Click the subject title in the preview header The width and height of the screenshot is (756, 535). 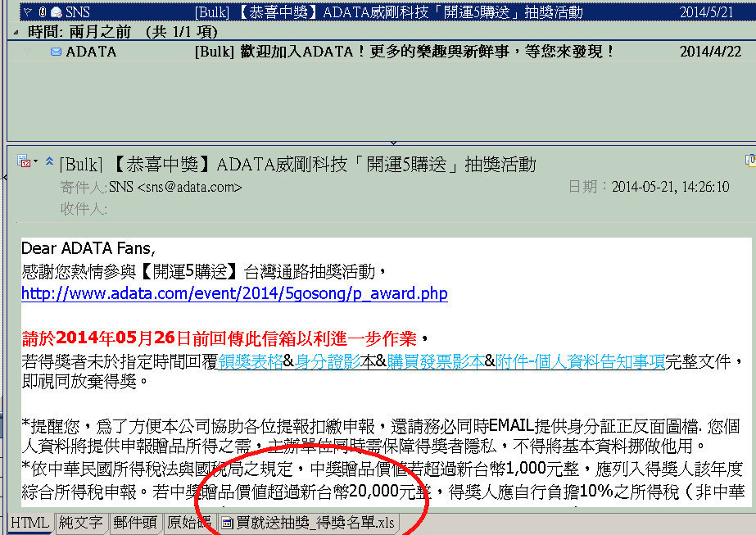(297, 165)
